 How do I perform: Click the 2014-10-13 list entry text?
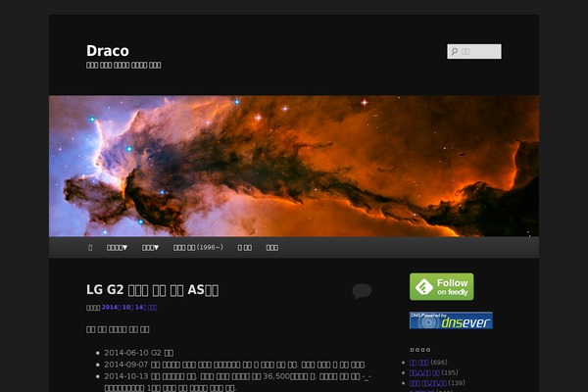237,382
